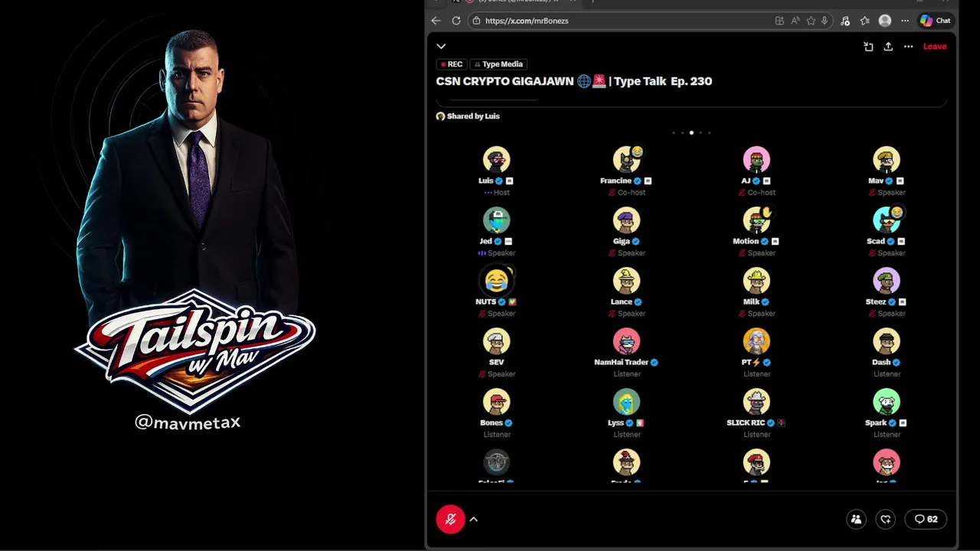This screenshot has width=980, height=551.
Task: Open Jed speaker avatar
Action: point(497,220)
